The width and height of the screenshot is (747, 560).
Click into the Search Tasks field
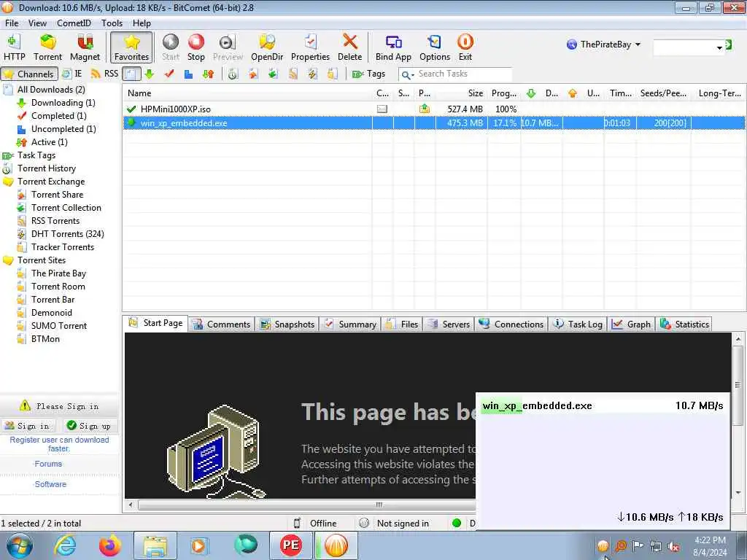tap(464, 74)
